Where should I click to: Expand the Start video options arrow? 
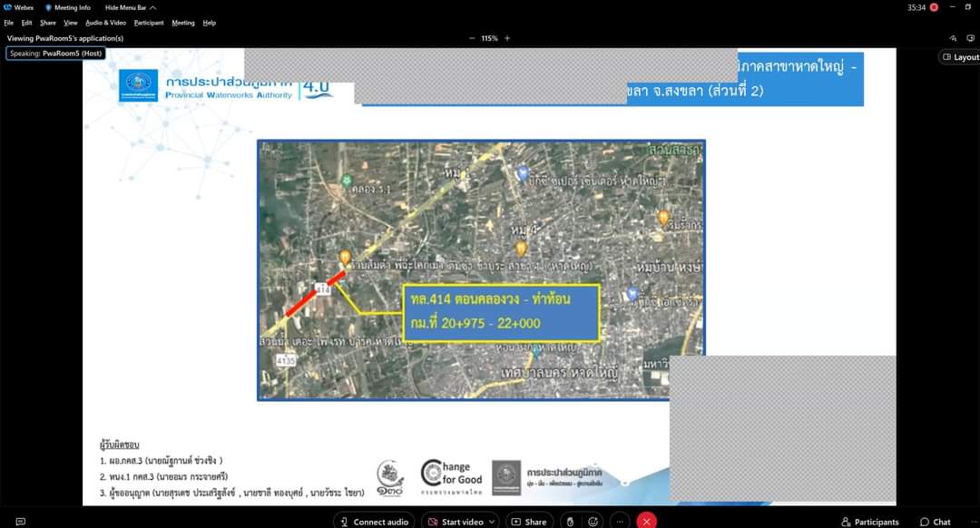coord(493,521)
